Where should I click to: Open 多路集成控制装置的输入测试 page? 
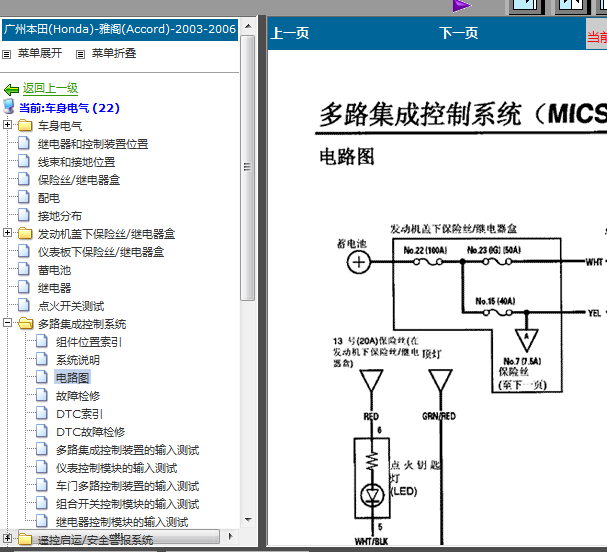coord(127,450)
